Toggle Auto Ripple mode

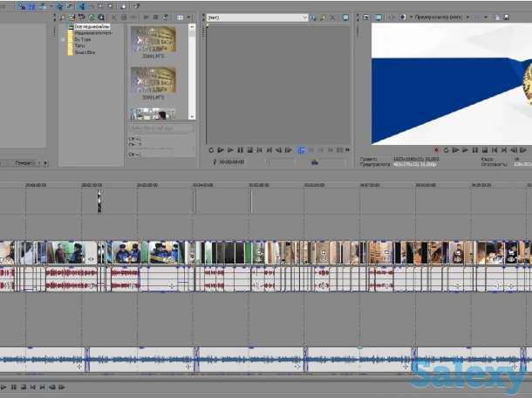point(43,6)
